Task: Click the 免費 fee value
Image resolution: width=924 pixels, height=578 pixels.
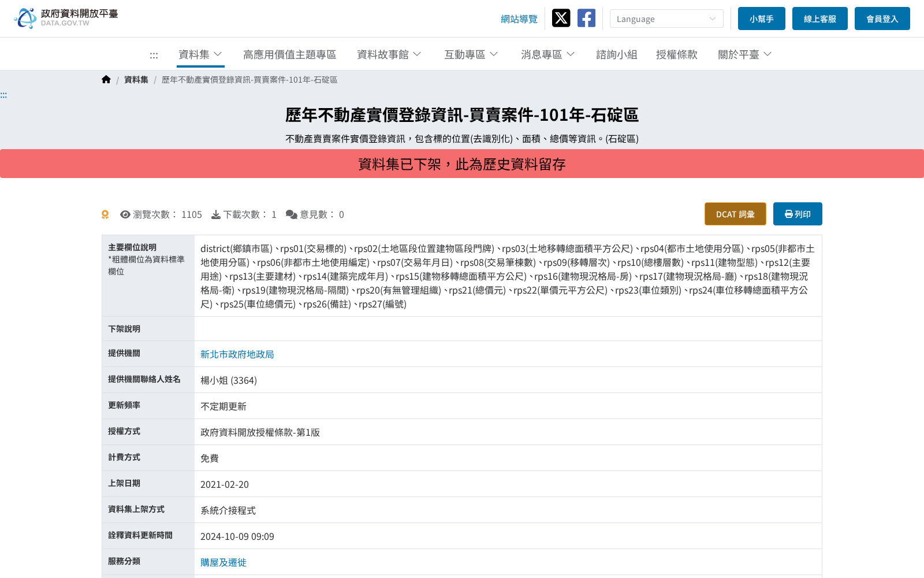Action: tap(210, 458)
